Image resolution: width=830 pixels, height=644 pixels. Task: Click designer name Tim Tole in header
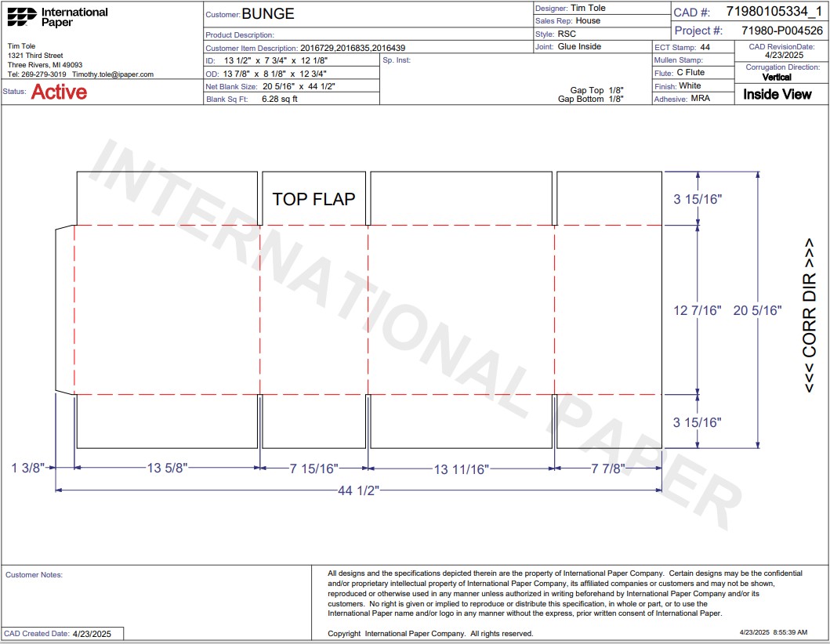click(588, 8)
